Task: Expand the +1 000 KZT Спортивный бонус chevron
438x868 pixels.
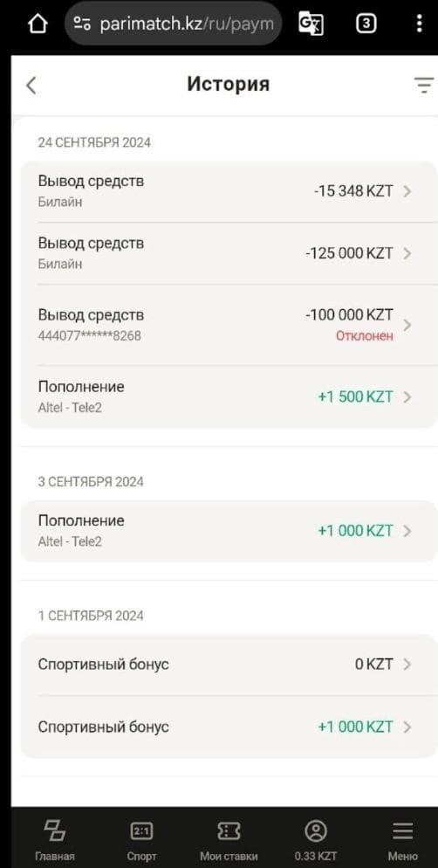Action: (407, 727)
